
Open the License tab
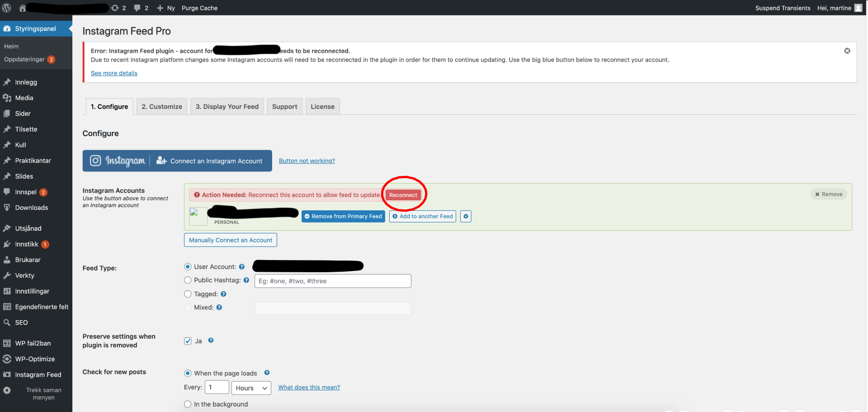pos(323,107)
